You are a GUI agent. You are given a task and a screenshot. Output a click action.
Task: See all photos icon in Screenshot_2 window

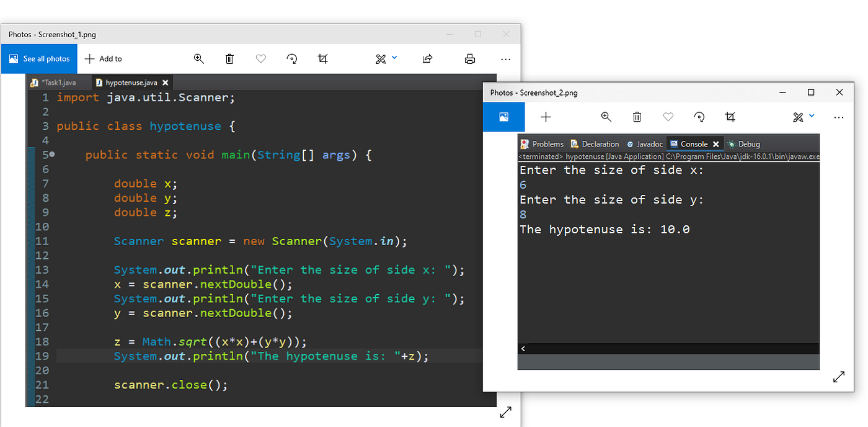pyautogui.click(x=503, y=117)
